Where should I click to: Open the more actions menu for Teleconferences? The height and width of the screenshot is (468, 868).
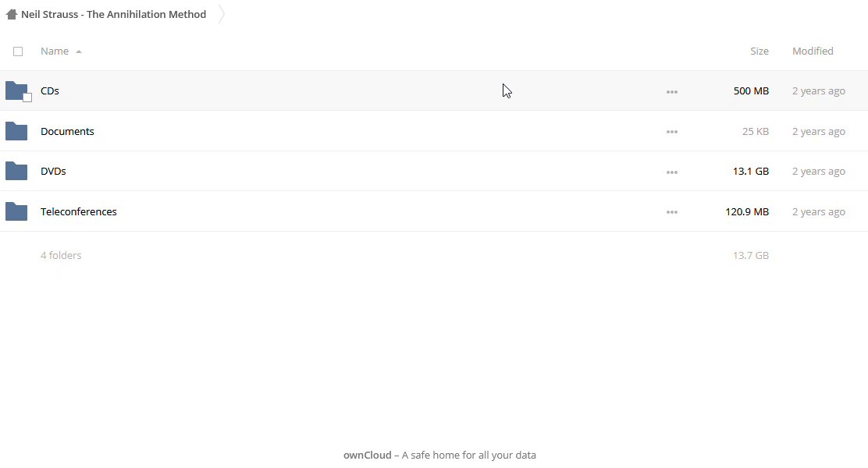click(672, 212)
